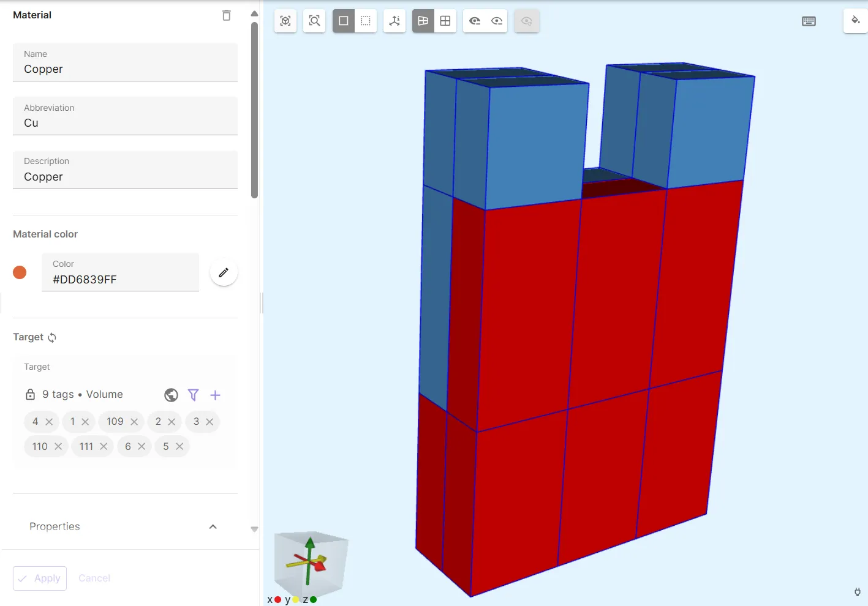Open keyboard shortcuts panel
Image resolution: width=868 pixels, height=606 pixels.
(x=809, y=21)
